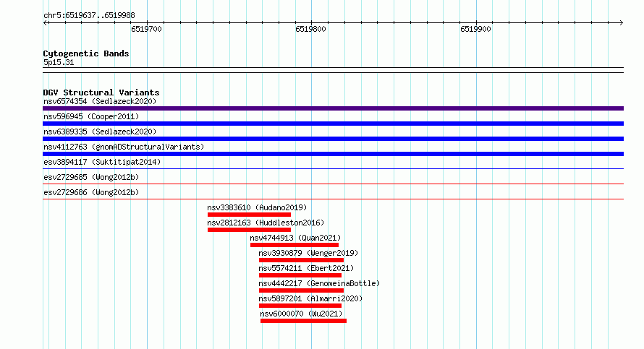Click the 6519900 ruler position label
The width and height of the screenshot is (644, 349).
pos(475,29)
